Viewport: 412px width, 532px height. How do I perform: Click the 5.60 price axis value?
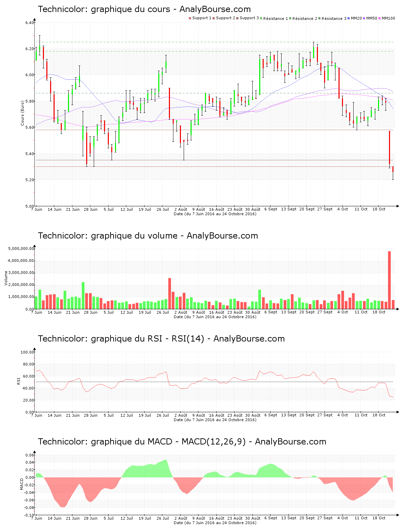30,128
